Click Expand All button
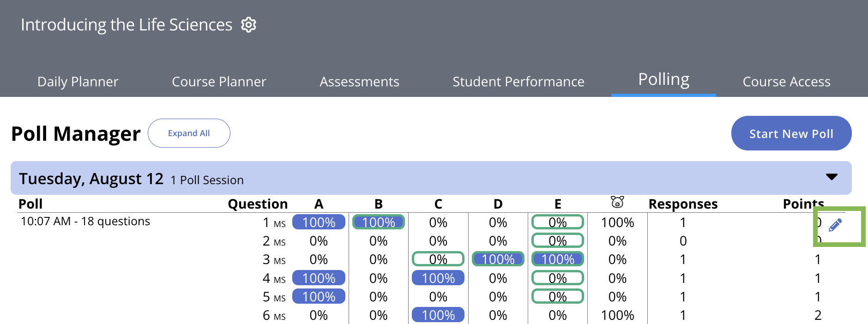868x324 pixels. [x=189, y=133]
